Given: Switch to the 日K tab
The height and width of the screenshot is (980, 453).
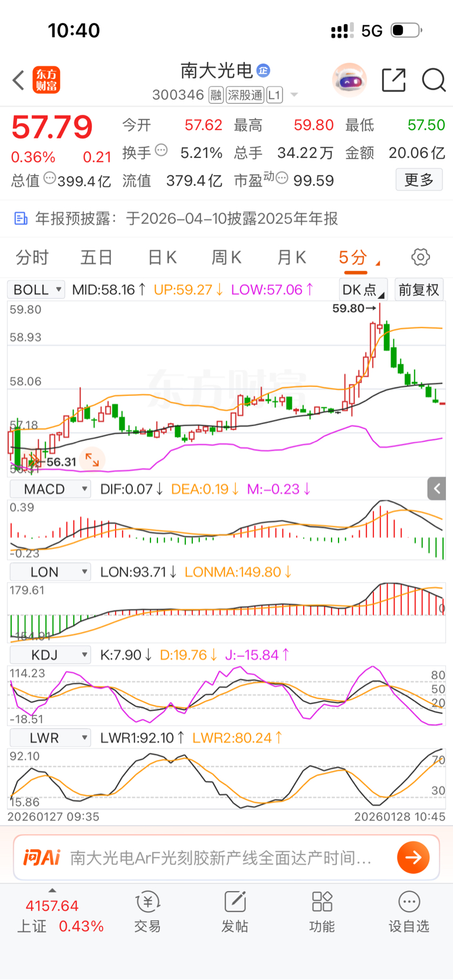Looking at the screenshot, I should (x=162, y=258).
